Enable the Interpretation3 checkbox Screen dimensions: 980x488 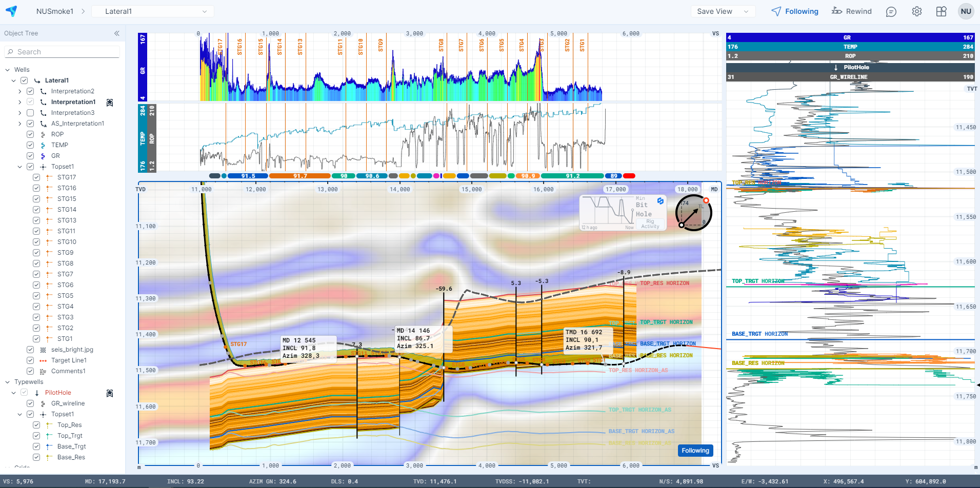point(30,113)
